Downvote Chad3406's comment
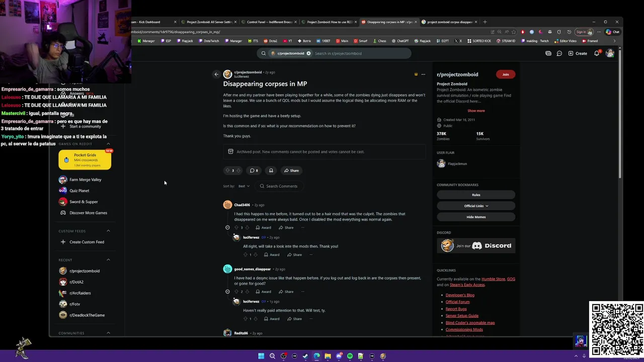 pyautogui.click(x=247, y=228)
